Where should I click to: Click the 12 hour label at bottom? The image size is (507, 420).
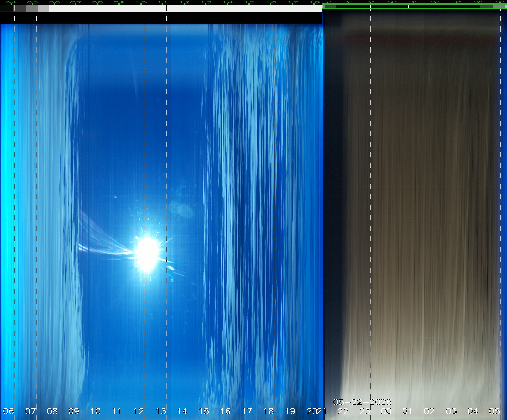(139, 411)
